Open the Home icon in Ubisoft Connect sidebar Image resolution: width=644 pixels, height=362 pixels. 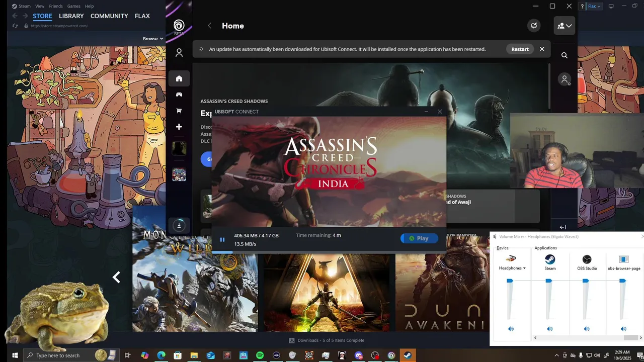click(x=179, y=78)
